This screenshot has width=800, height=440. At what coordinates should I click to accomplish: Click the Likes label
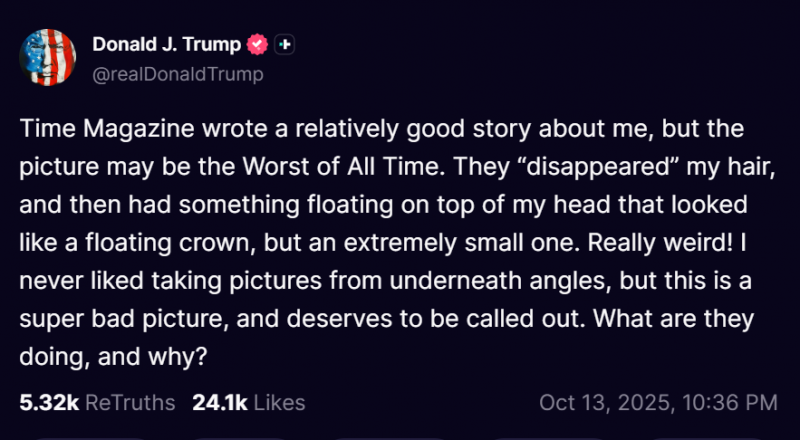(x=279, y=403)
